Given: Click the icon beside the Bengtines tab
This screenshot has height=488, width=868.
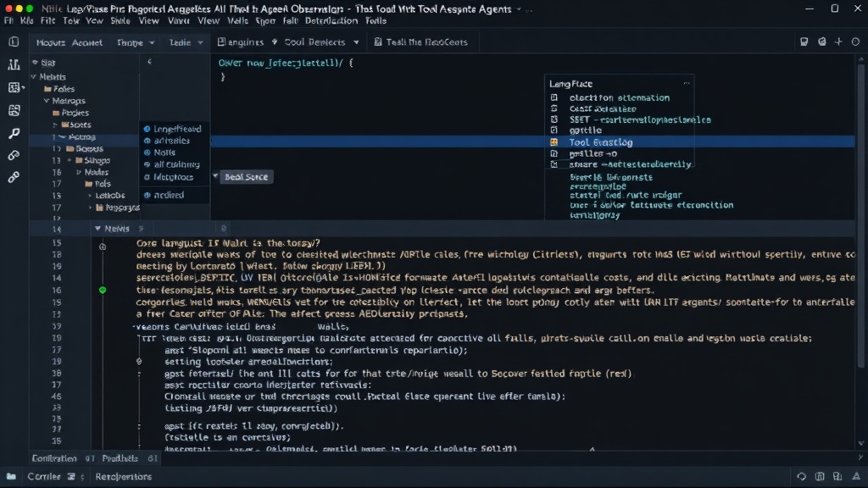Looking at the screenshot, I should (x=221, y=42).
